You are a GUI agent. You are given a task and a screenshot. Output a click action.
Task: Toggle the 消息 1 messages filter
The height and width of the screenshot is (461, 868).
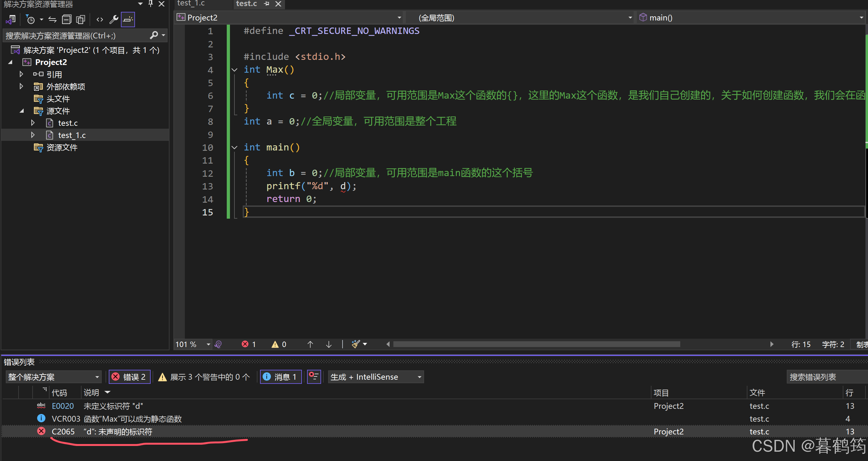(x=280, y=377)
